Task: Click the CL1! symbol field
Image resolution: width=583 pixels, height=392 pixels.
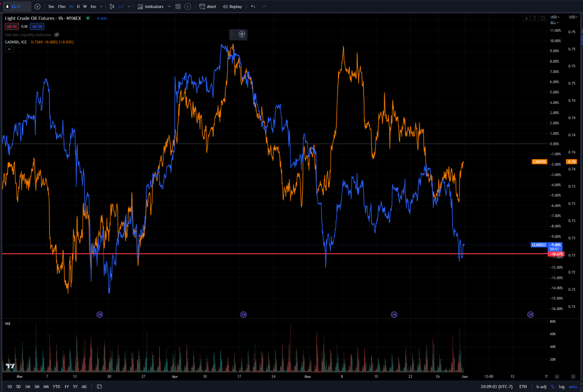Action: [16, 6]
